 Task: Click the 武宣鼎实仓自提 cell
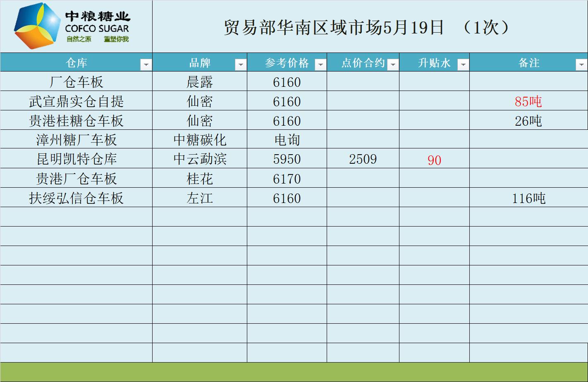[x=76, y=101]
